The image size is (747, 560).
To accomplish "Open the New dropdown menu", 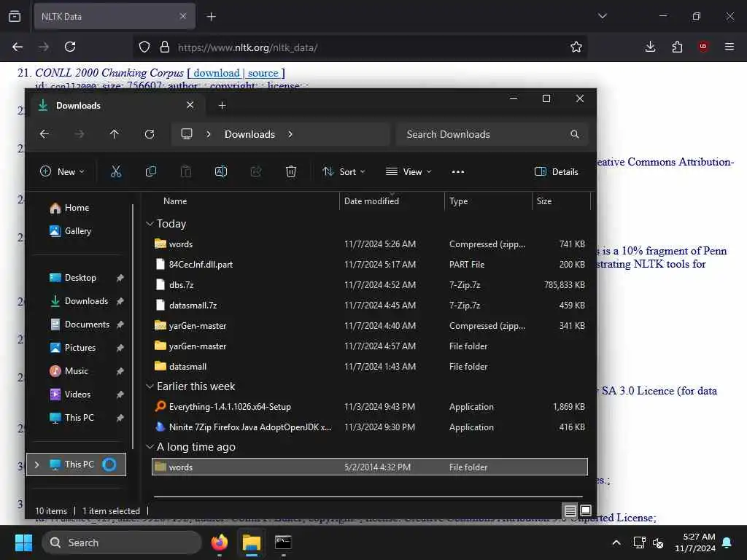I will click(63, 172).
